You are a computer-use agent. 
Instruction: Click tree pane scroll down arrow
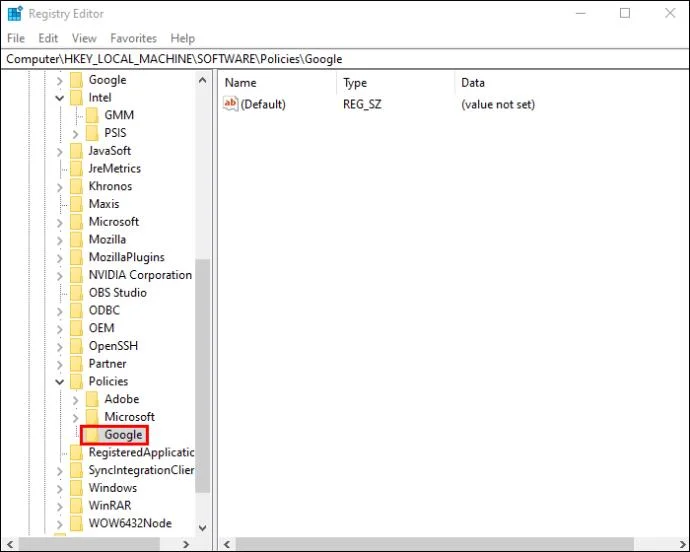pyautogui.click(x=202, y=527)
